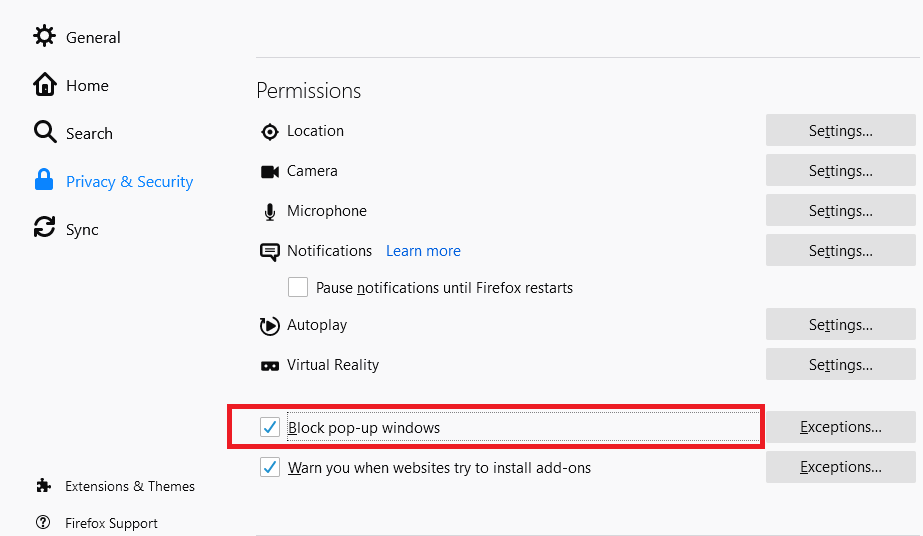Switch to the Home settings category
The height and width of the screenshot is (536, 923).
[87, 85]
